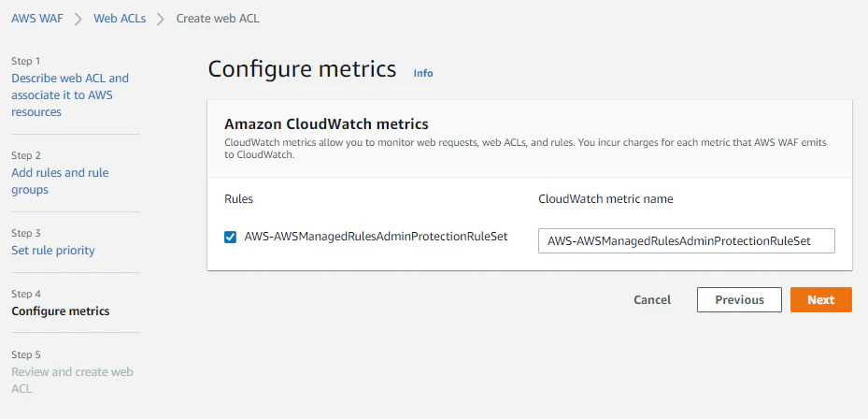Click Review and create web ACL step
The width and height of the screenshot is (868, 419).
click(x=72, y=380)
